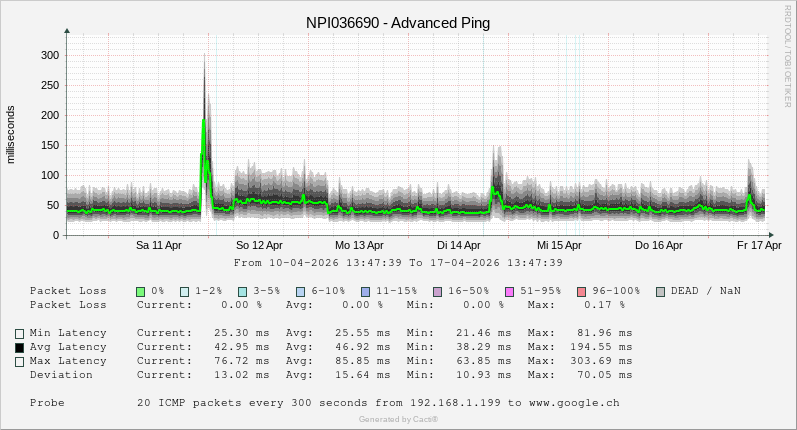797x430 pixels.
Task: Click the Min Latency legend box
Action: coord(19,333)
